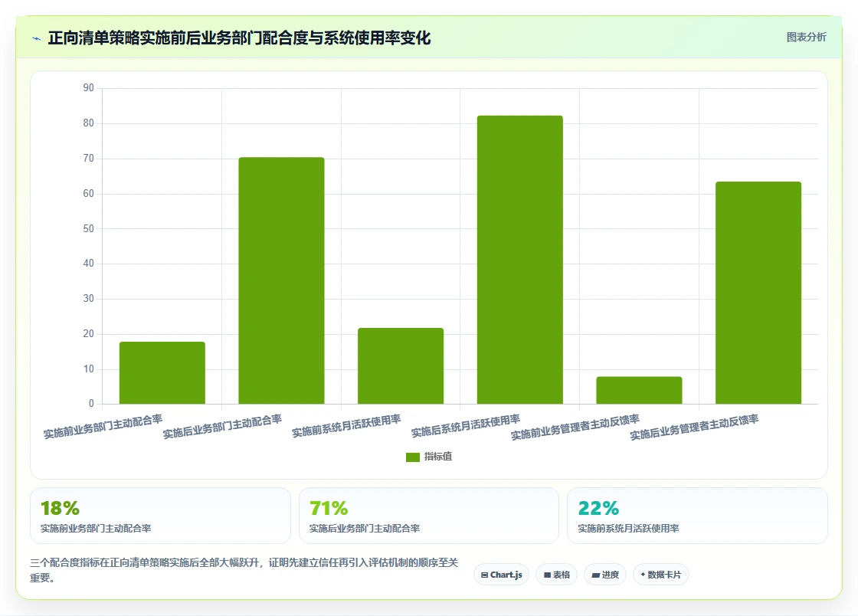Click x-axis label 实施前业务管理者主动反馈率

point(575,428)
